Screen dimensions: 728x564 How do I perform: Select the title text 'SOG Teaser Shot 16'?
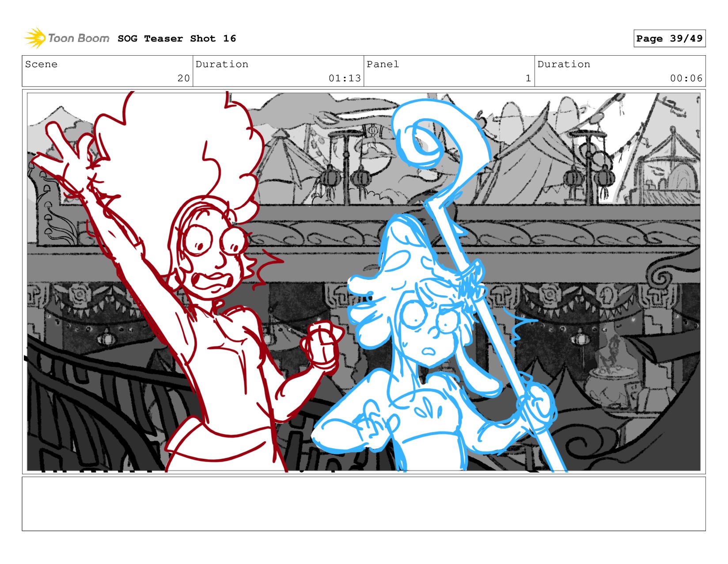177,38
